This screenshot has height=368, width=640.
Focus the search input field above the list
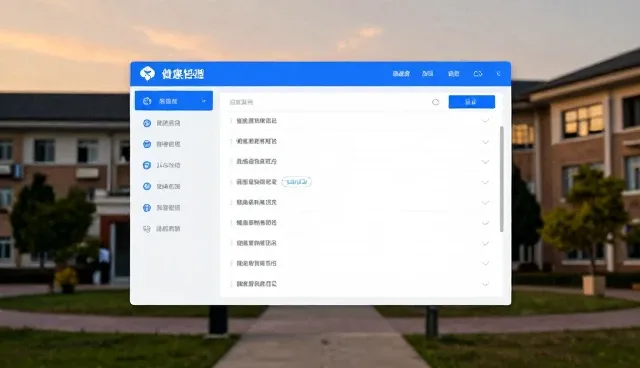click(x=332, y=102)
